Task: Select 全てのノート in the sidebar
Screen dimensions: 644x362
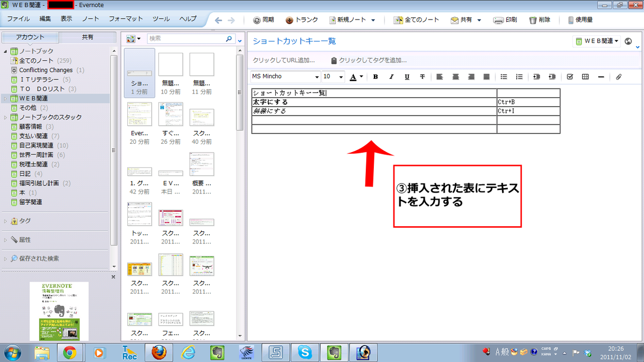Action: tap(36, 61)
